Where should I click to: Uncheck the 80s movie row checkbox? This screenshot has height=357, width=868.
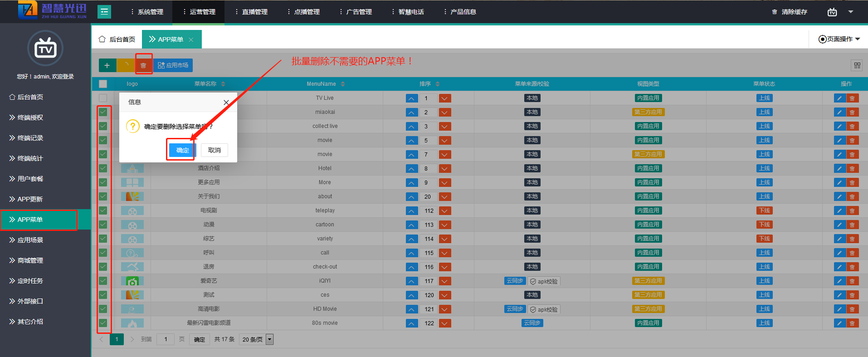click(x=103, y=323)
